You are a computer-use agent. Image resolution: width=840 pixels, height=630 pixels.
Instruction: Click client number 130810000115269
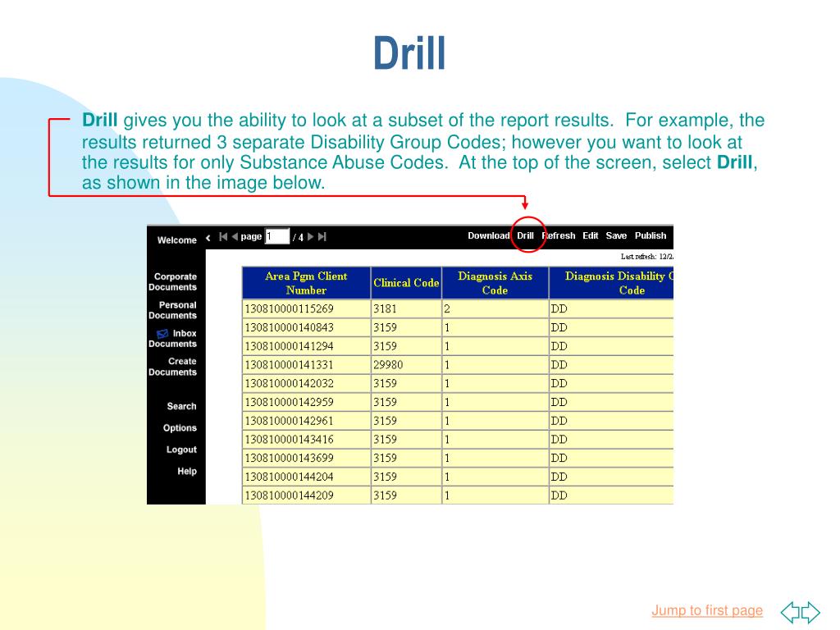point(290,309)
